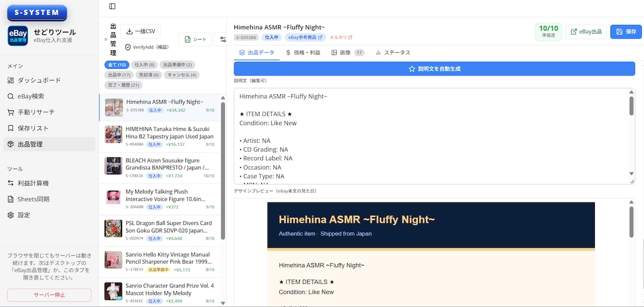Filter list by キャンセル (4)
Viewport: 644px width, 307px height.
[182, 75]
